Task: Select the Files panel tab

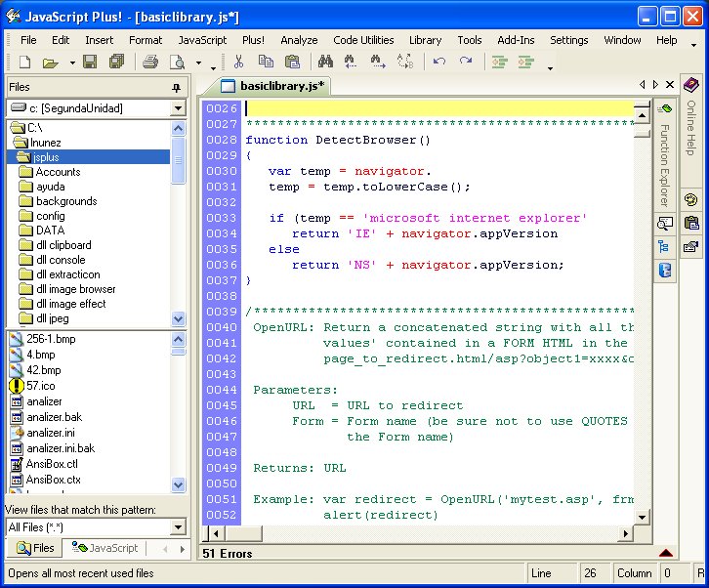Action: [x=35, y=548]
